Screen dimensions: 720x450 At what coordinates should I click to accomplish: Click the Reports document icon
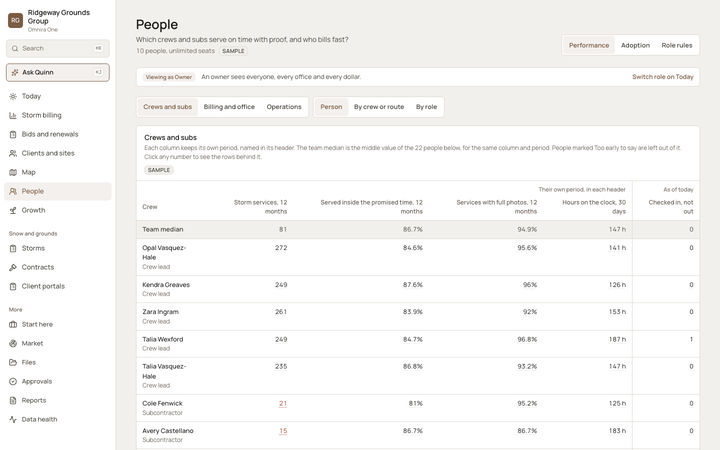(13, 400)
